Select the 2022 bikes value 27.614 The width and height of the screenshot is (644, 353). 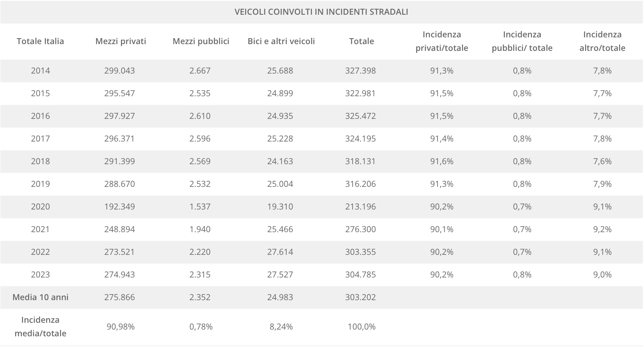pyautogui.click(x=280, y=252)
